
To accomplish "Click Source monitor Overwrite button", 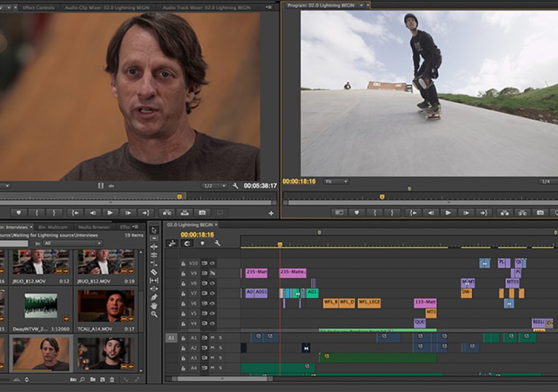I will 185,213.
